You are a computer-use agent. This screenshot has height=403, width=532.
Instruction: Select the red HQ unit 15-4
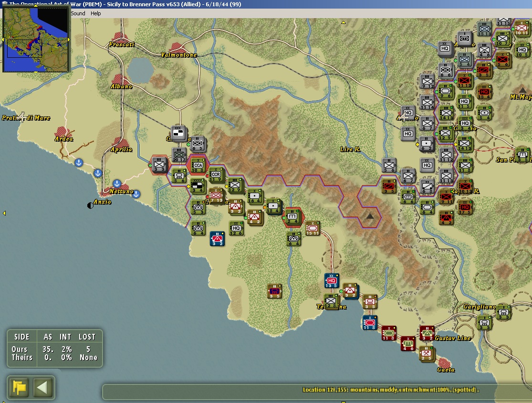click(484, 92)
